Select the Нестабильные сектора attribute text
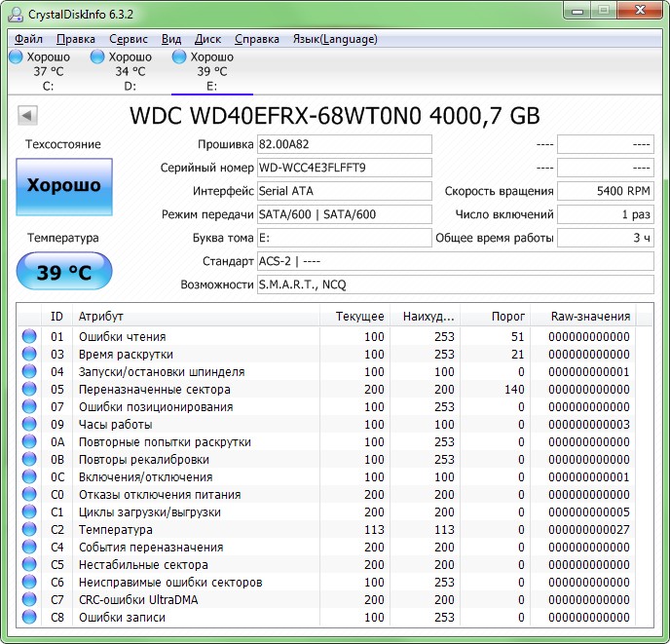This screenshot has width=670, height=644. pos(143,565)
